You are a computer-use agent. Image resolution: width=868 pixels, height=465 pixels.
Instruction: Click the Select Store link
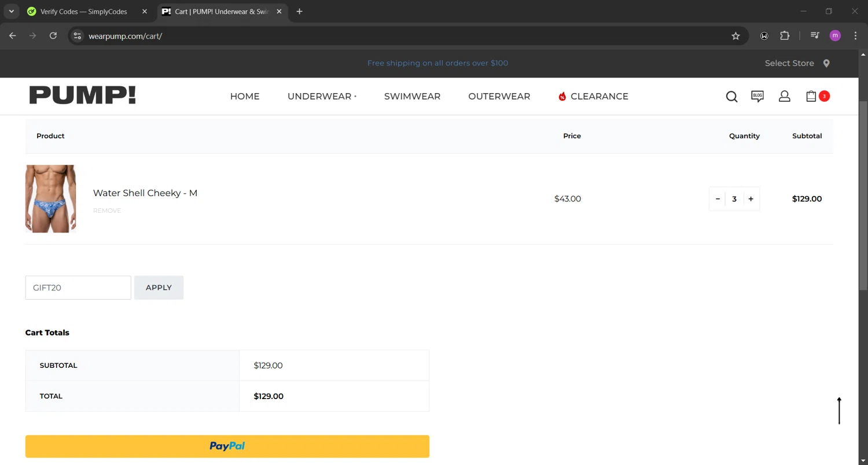click(789, 63)
